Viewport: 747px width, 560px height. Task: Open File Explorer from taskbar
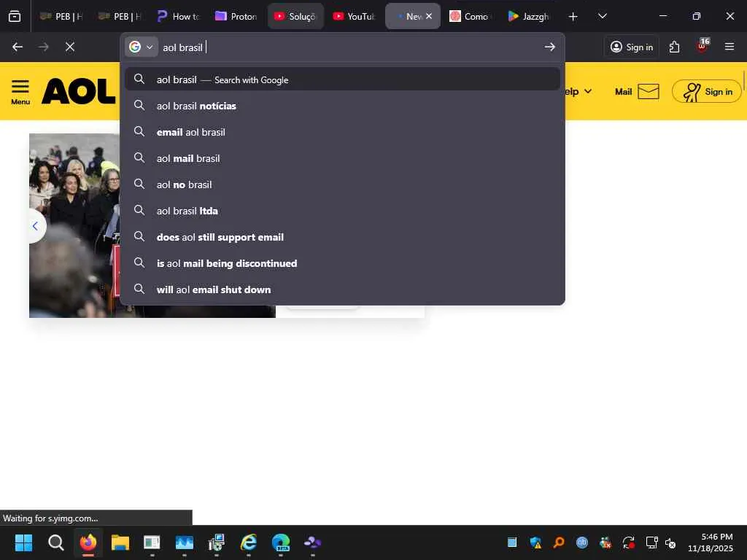(120, 542)
